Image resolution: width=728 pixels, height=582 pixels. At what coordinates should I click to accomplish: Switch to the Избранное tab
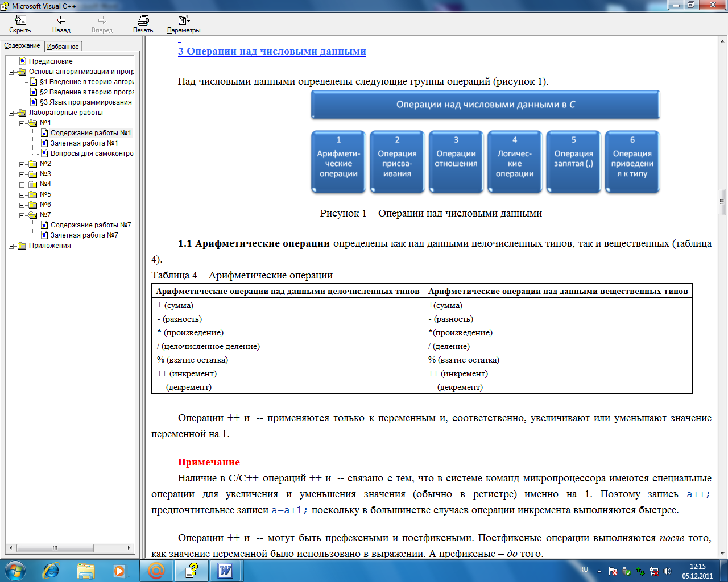[63, 47]
